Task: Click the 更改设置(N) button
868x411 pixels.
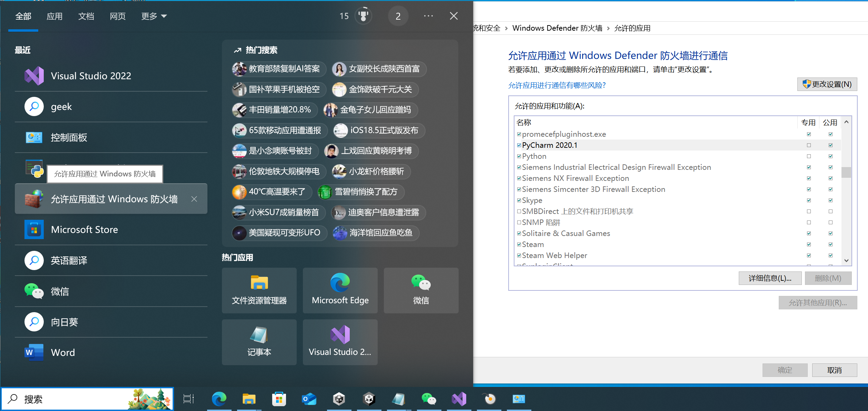Action: point(827,84)
